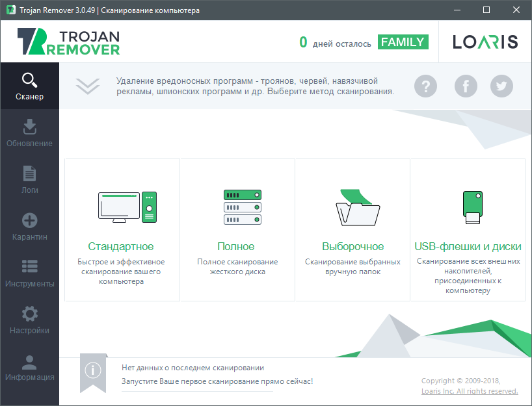Expand the double-chevron description arrow

(x=88, y=86)
